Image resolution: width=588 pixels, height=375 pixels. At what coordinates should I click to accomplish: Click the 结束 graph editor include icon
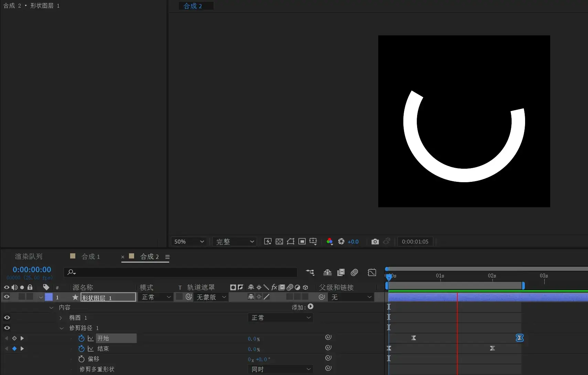[x=91, y=349]
